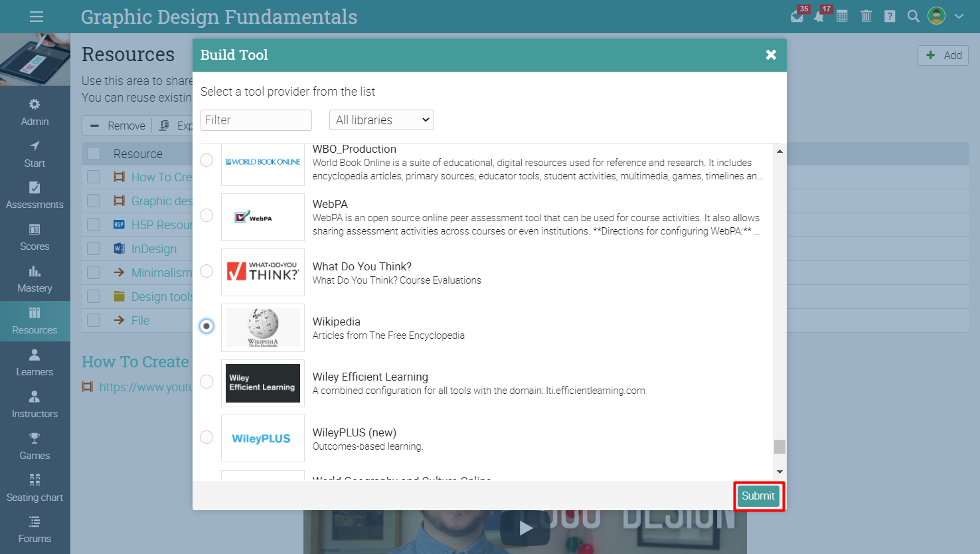Check the File row checkbox
980x554 pixels.
(x=94, y=320)
